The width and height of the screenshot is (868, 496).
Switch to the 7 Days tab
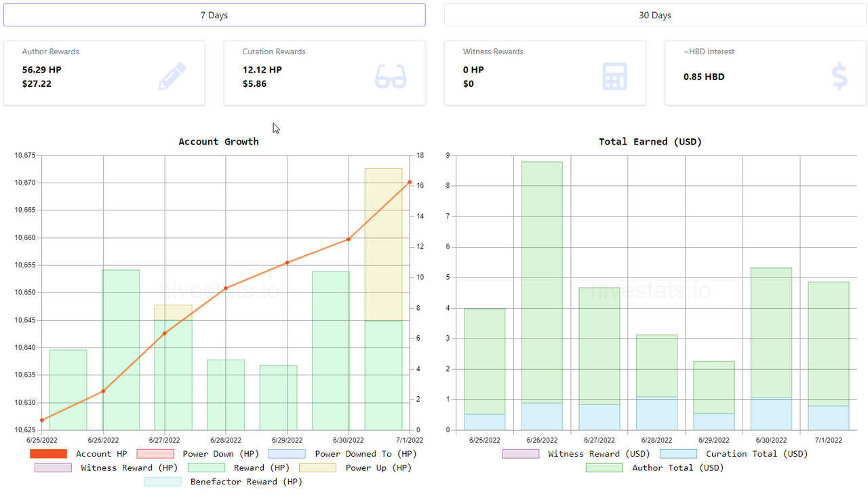[214, 15]
